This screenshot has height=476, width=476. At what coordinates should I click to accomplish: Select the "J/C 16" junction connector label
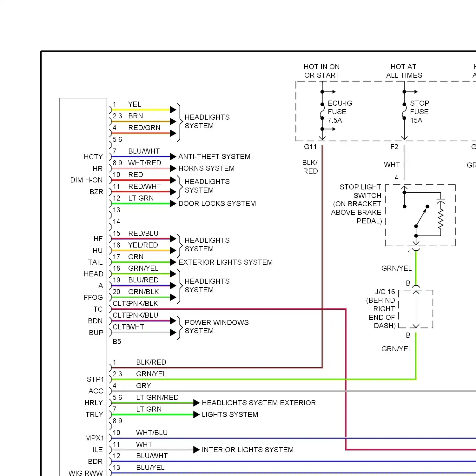[385, 292]
